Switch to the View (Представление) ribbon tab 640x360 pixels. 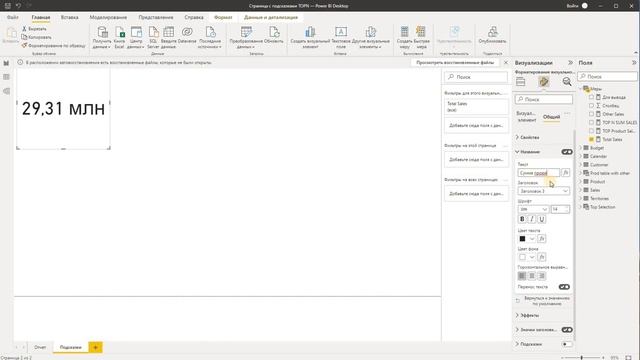point(156,18)
